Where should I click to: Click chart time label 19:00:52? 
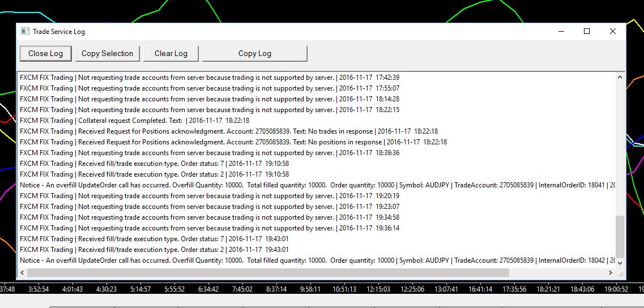click(x=616, y=289)
